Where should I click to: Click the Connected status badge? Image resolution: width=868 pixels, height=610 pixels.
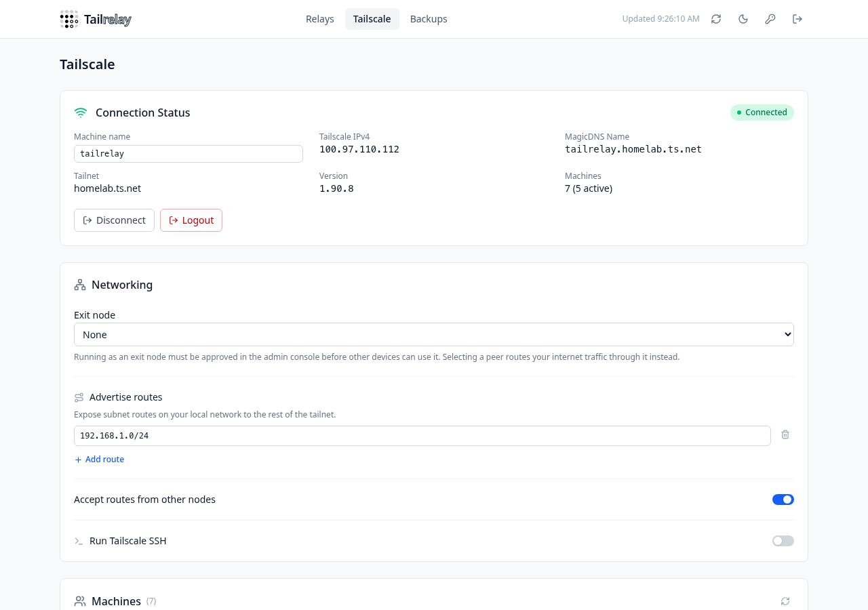click(762, 113)
